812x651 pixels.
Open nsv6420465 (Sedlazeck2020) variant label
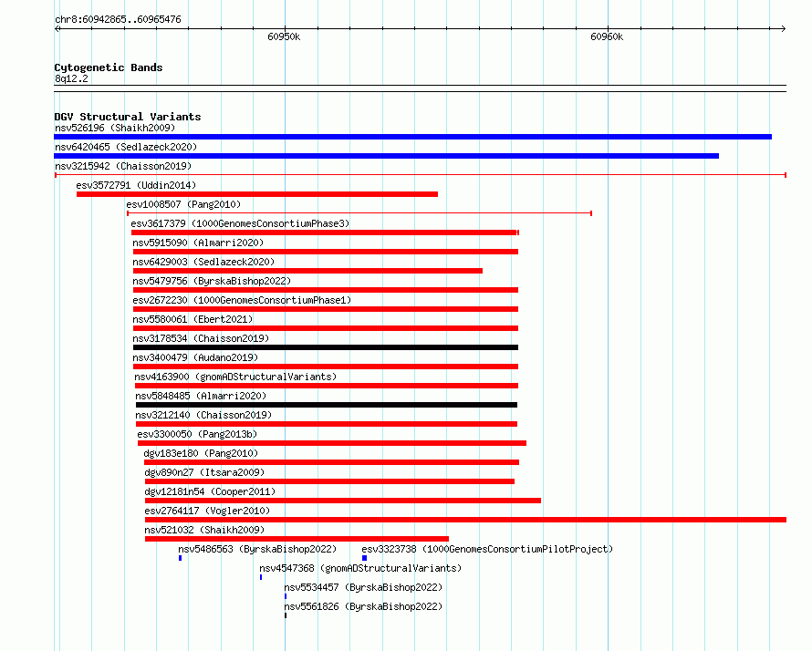click(x=126, y=147)
